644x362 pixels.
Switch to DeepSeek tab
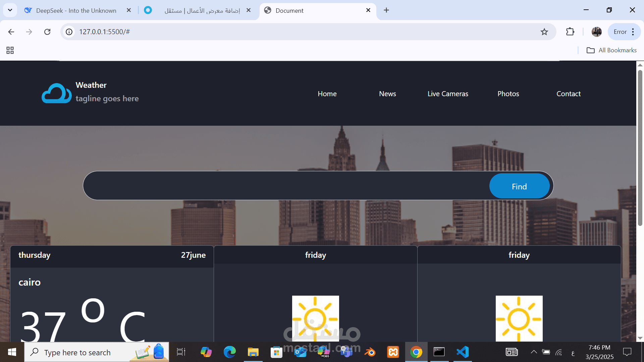point(76,10)
